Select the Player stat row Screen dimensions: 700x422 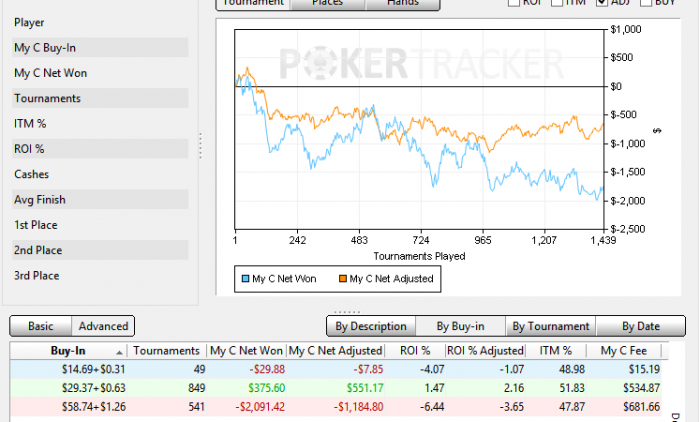tap(100, 22)
